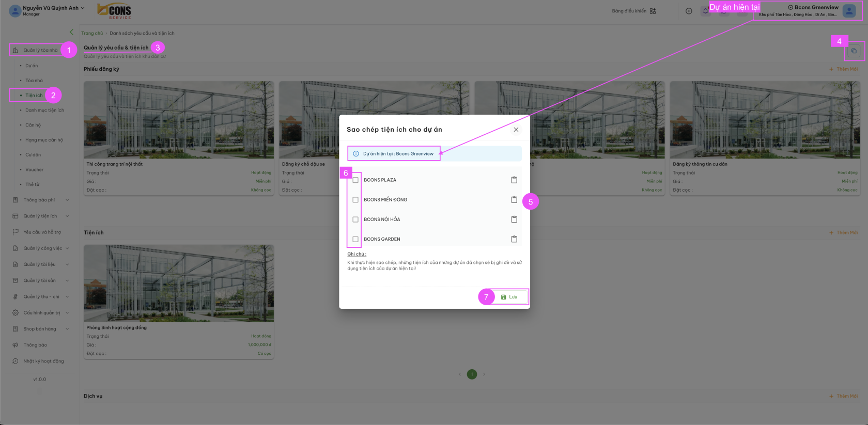Click Thêm Mới beside Dịch vụ section
Image resolution: width=868 pixels, height=425 pixels.
(x=843, y=396)
